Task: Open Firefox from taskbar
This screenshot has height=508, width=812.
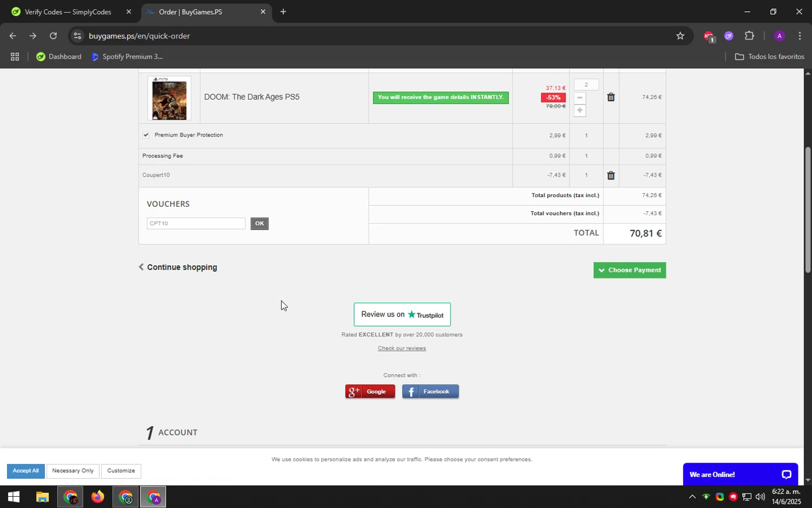Action: pos(97,497)
